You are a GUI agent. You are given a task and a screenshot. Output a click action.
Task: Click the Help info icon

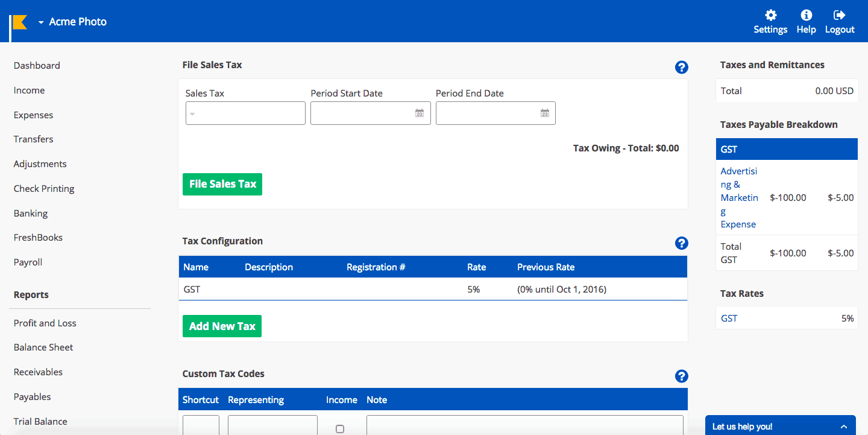point(806,15)
